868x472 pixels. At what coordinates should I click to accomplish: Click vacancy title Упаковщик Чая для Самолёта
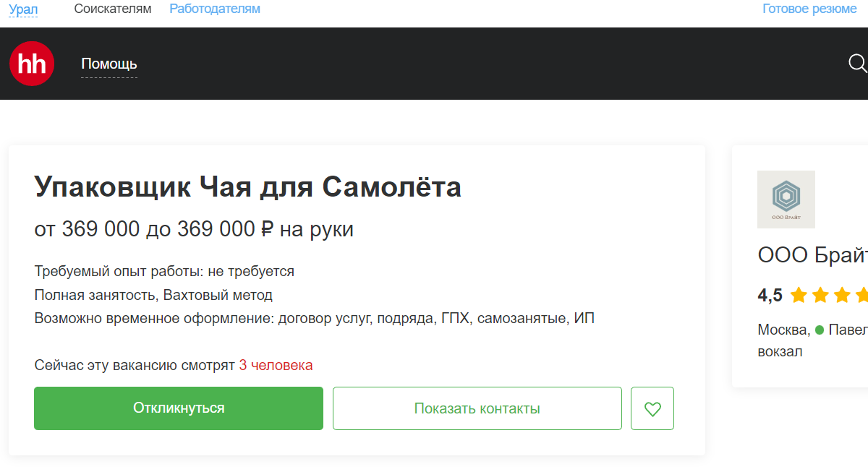(x=248, y=187)
